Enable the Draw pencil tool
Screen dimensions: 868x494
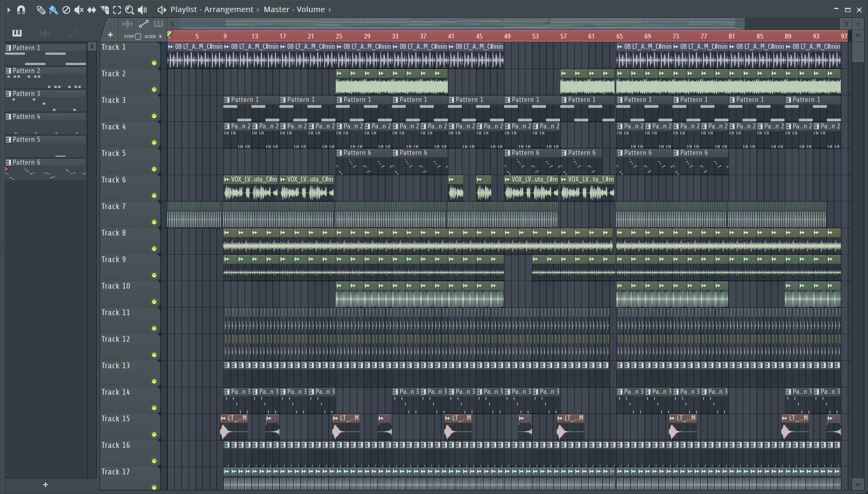click(x=41, y=10)
